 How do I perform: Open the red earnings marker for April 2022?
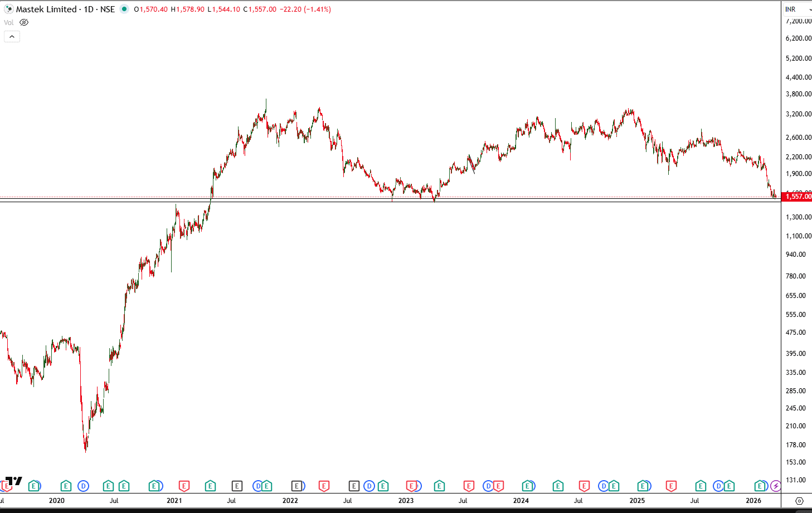click(x=324, y=486)
